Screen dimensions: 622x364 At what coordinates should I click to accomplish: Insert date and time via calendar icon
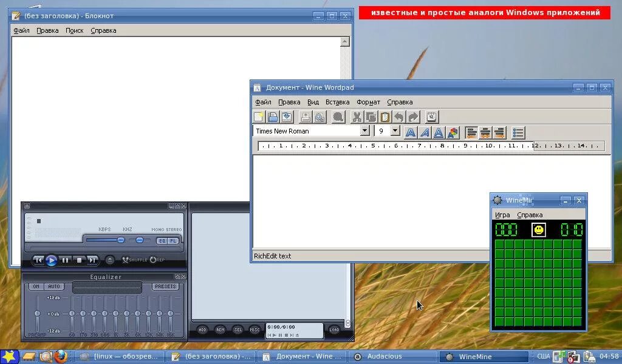[432, 117]
